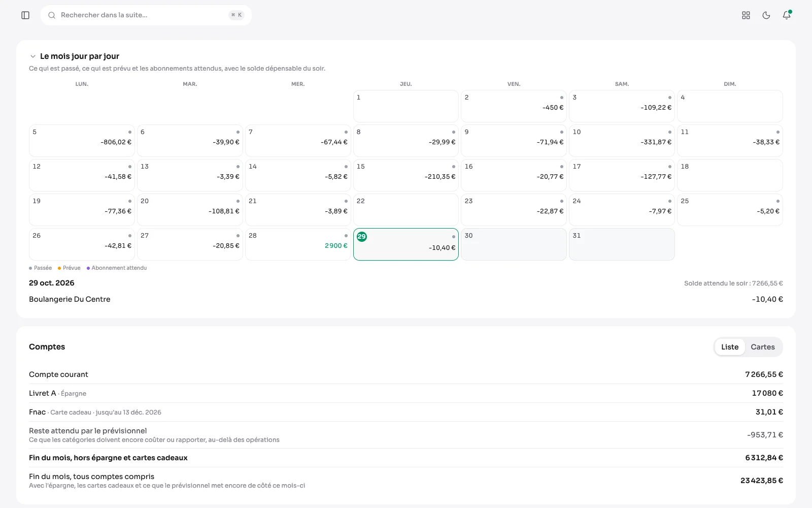Switch accounts view to Cartes
Image resolution: width=812 pixels, height=508 pixels.
763,347
